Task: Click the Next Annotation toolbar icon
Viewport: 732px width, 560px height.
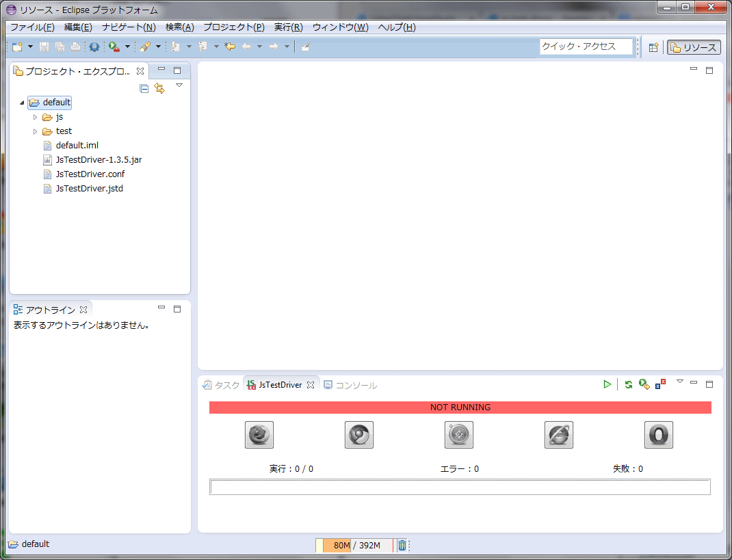Action: click(x=176, y=46)
